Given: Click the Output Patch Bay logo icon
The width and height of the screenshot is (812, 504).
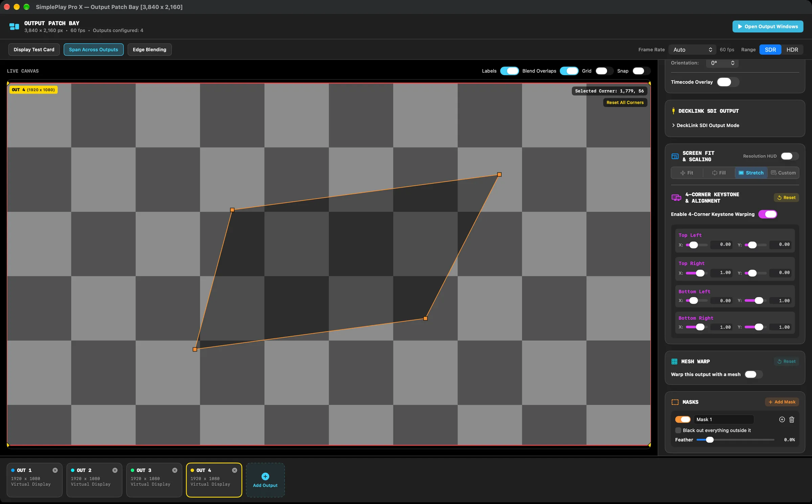Looking at the screenshot, I should pos(14,26).
